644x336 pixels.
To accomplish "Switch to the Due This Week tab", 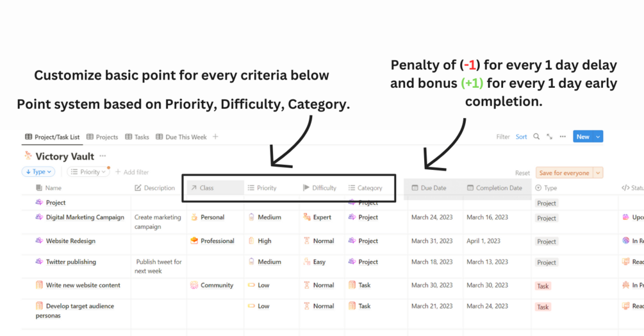I will point(181,137).
